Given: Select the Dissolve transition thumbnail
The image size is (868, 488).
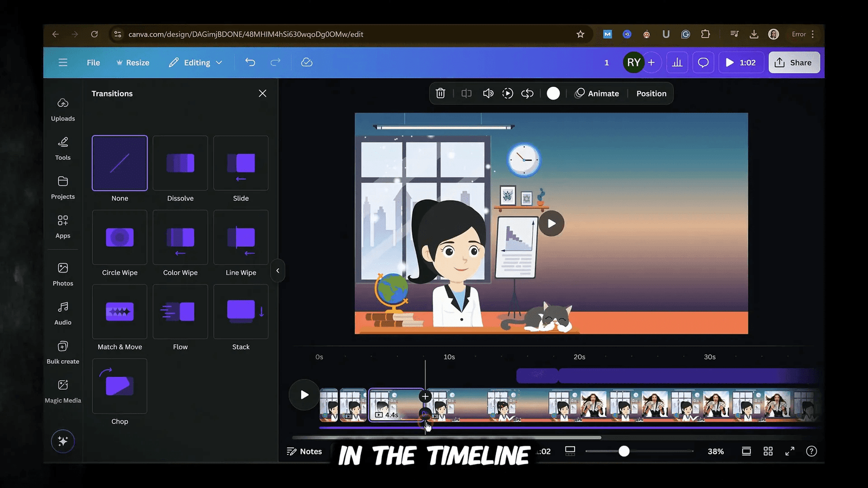Looking at the screenshot, I should pyautogui.click(x=180, y=163).
